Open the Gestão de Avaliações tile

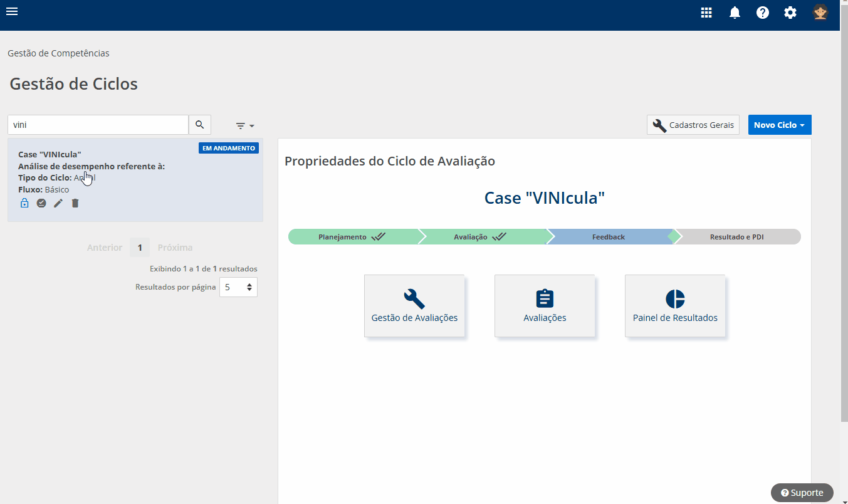[414, 306]
